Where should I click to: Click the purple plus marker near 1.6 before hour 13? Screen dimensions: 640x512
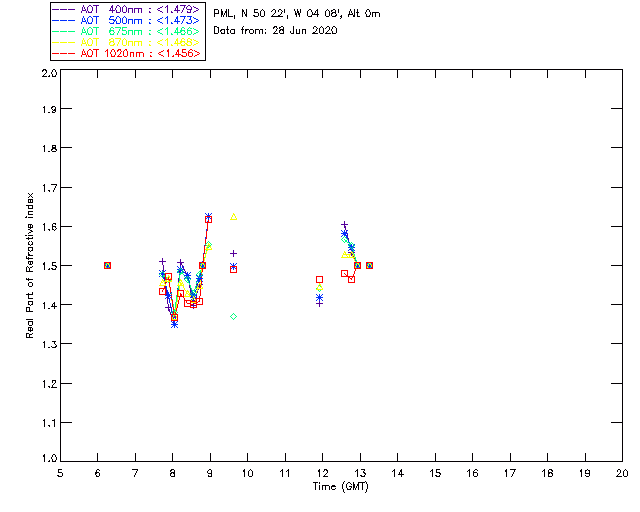(x=344, y=225)
